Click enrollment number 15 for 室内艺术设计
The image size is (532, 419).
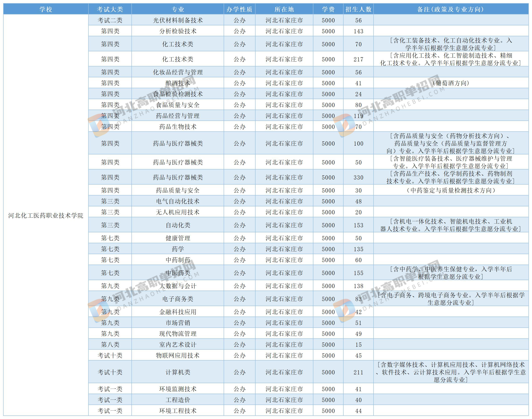(x=358, y=344)
